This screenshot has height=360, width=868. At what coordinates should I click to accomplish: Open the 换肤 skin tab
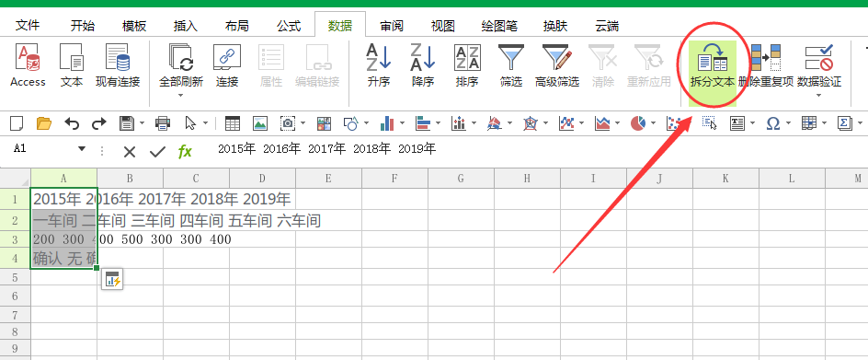[x=555, y=26]
